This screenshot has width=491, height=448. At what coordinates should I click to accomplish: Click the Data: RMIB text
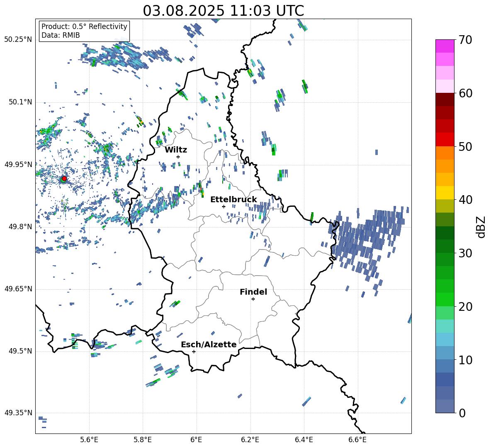pos(61,35)
